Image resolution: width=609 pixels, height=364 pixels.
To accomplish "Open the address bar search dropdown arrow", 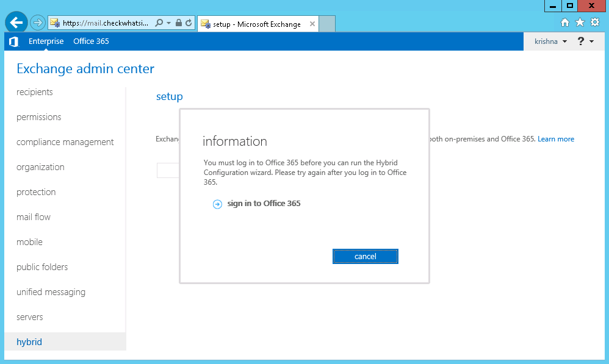I will click(x=168, y=23).
